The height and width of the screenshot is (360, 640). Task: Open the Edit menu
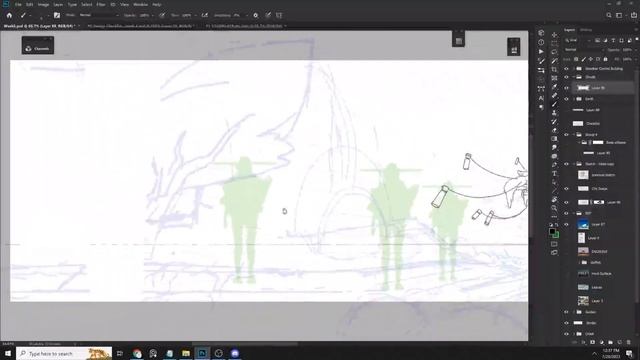click(29, 4)
